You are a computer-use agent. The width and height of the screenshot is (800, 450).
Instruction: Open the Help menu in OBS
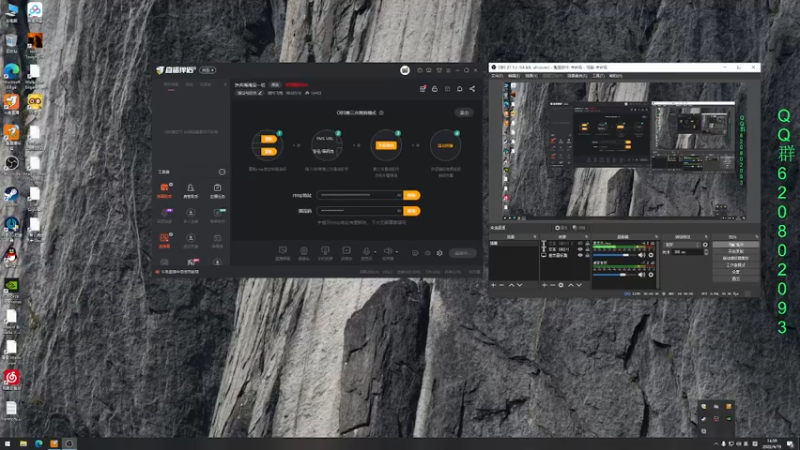click(616, 76)
